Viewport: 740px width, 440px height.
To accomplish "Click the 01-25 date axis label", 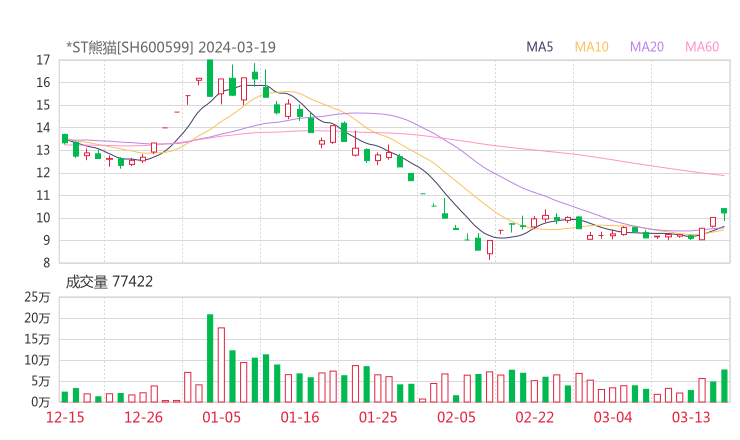I will [378, 417].
